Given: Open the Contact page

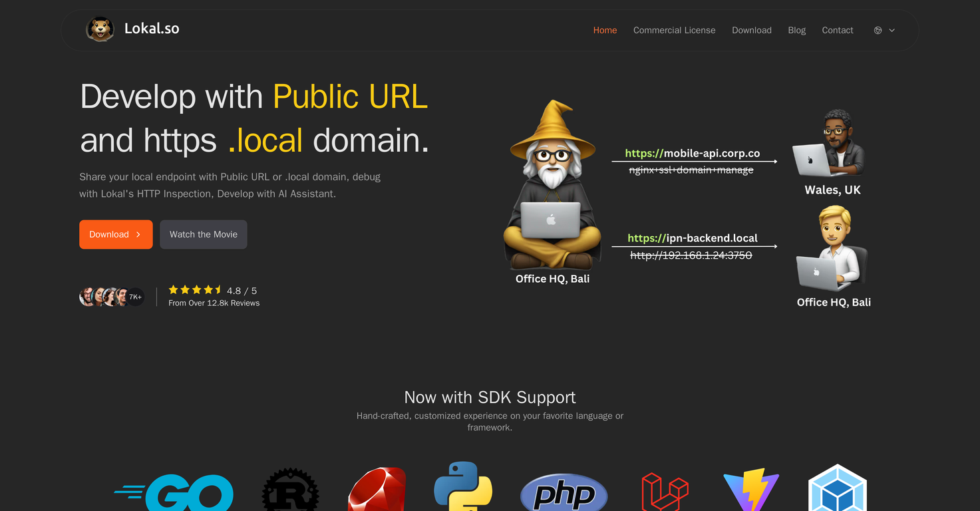Looking at the screenshot, I should point(837,30).
